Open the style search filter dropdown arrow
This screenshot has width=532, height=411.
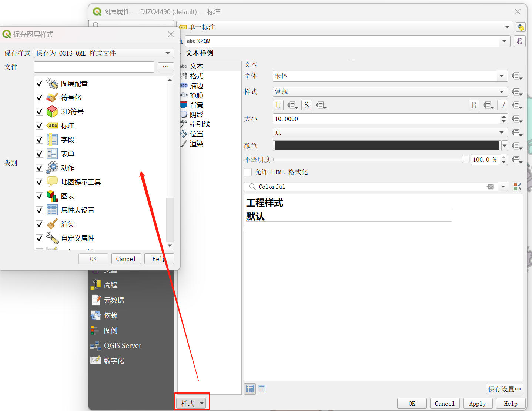point(503,187)
